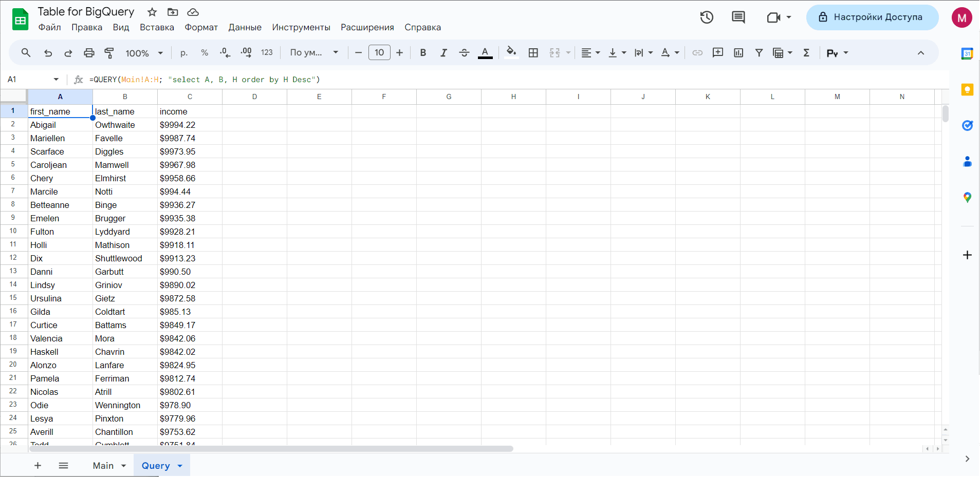980x477 pixels.
Task: Open the Данные menu
Action: click(x=245, y=27)
